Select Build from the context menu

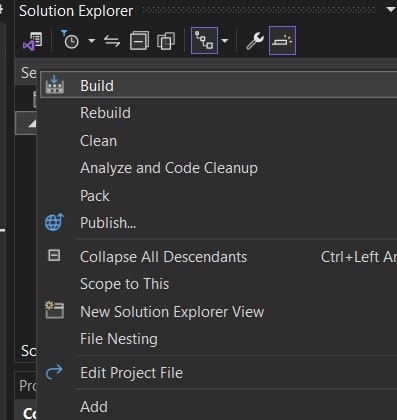pos(218,85)
